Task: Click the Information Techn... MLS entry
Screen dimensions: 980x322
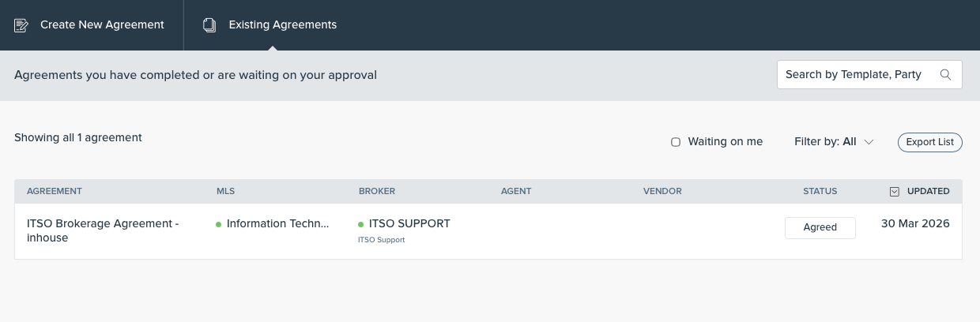Action: pyautogui.click(x=277, y=224)
